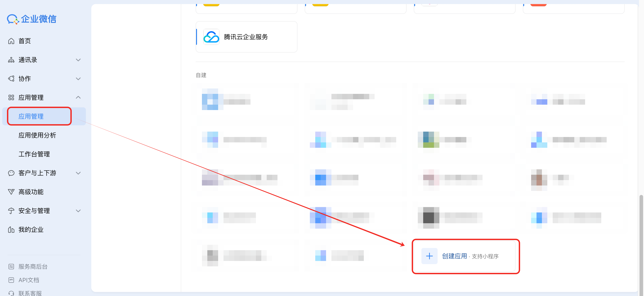The width and height of the screenshot is (644, 296).
Task: Click the 我的企业 building icon
Action: 11,230
